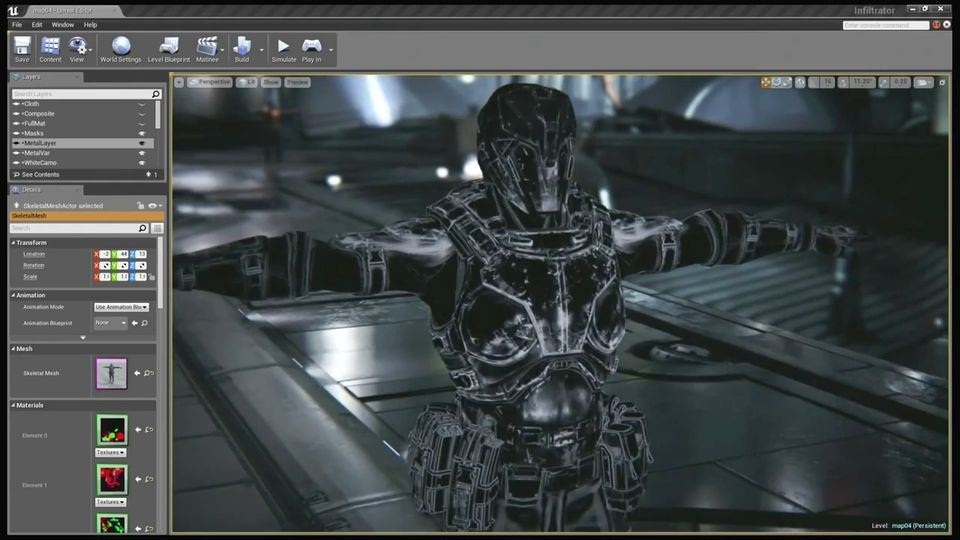Click the red source control icon top right

point(936,25)
